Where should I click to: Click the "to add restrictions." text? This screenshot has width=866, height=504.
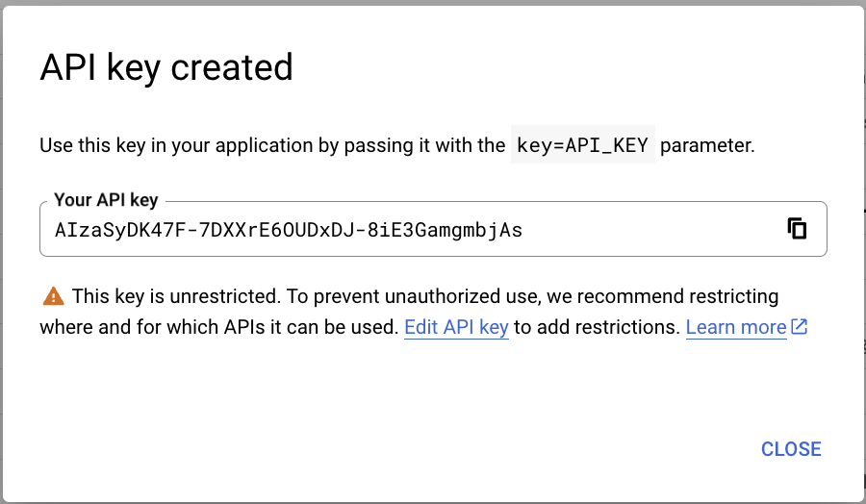tap(597, 327)
